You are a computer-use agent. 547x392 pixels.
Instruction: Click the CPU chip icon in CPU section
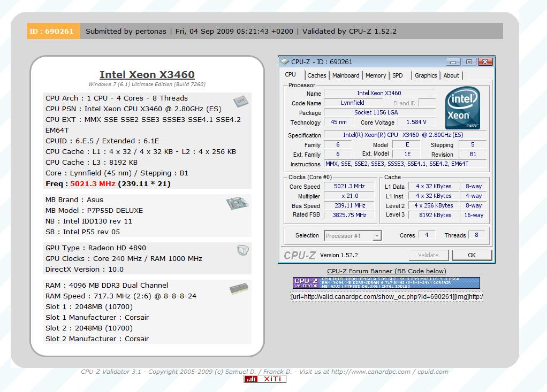(x=240, y=101)
